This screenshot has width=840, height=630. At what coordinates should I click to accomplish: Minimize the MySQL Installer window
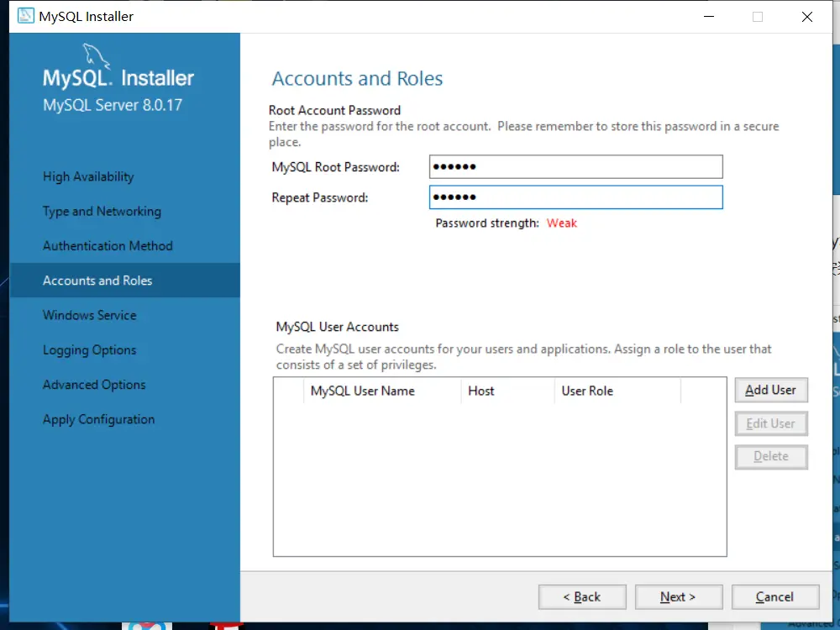coord(709,17)
